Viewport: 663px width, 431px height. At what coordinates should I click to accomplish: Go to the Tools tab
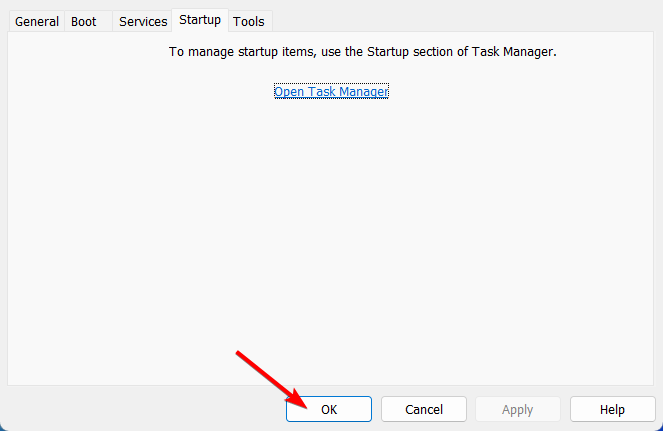(249, 21)
